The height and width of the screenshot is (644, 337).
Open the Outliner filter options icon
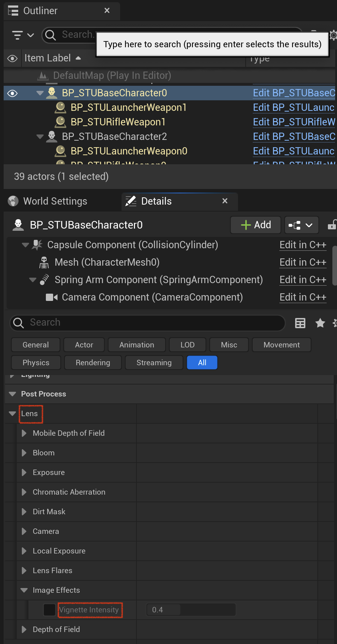point(23,35)
